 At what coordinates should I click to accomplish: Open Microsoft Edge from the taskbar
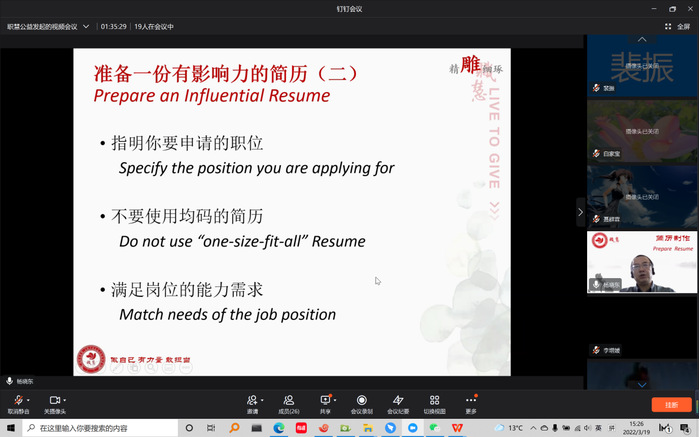279,428
